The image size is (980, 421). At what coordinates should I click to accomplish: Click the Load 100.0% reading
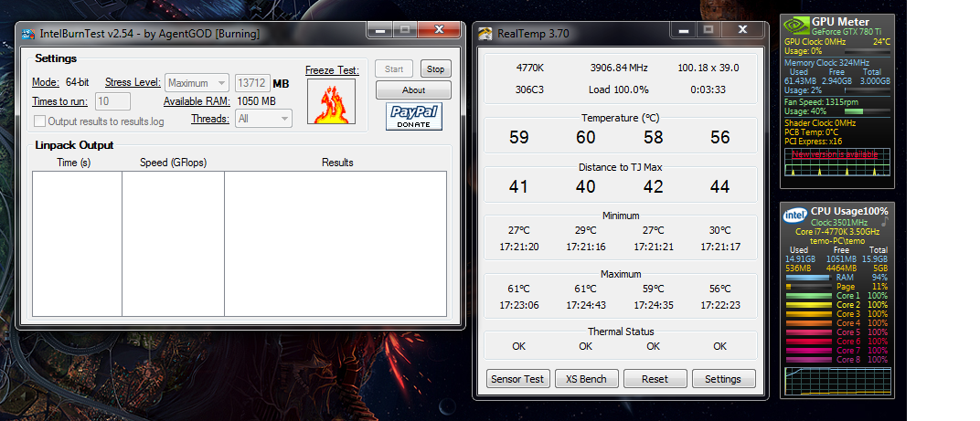coord(618,89)
